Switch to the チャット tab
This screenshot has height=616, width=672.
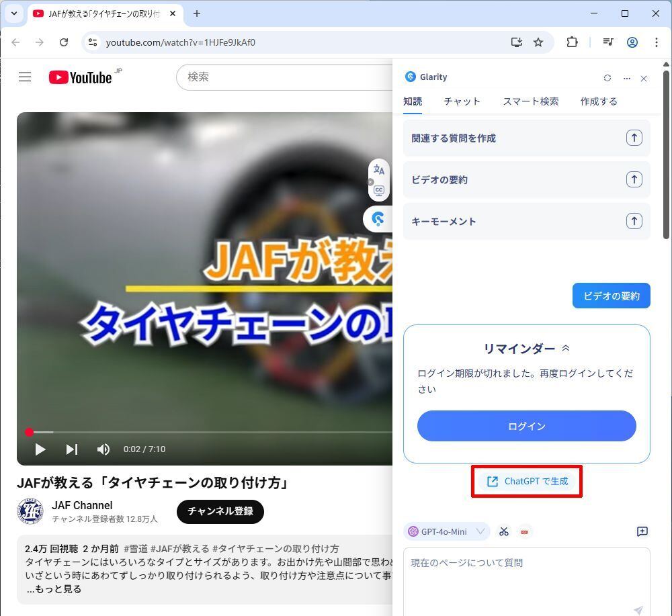pos(462,101)
